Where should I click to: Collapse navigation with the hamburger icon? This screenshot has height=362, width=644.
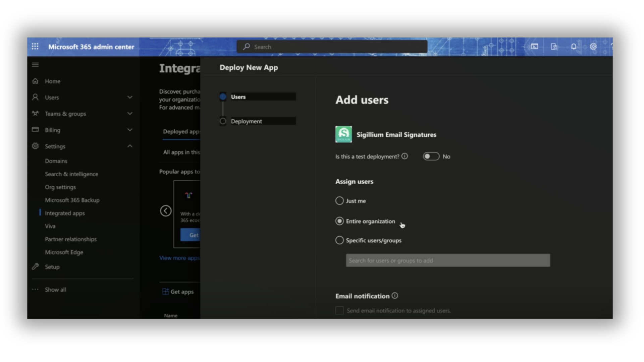click(x=35, y=65)
